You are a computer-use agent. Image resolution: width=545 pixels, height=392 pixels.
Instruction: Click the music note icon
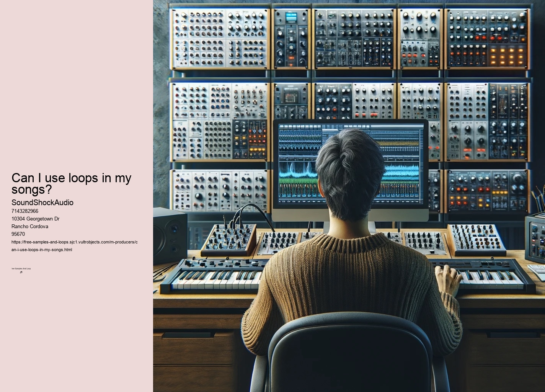pos(21,272)
